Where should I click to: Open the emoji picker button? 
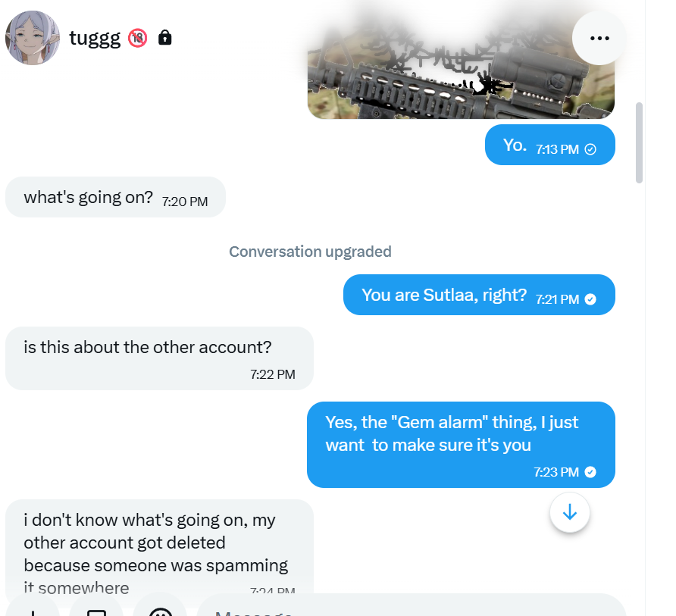[159, 610]
